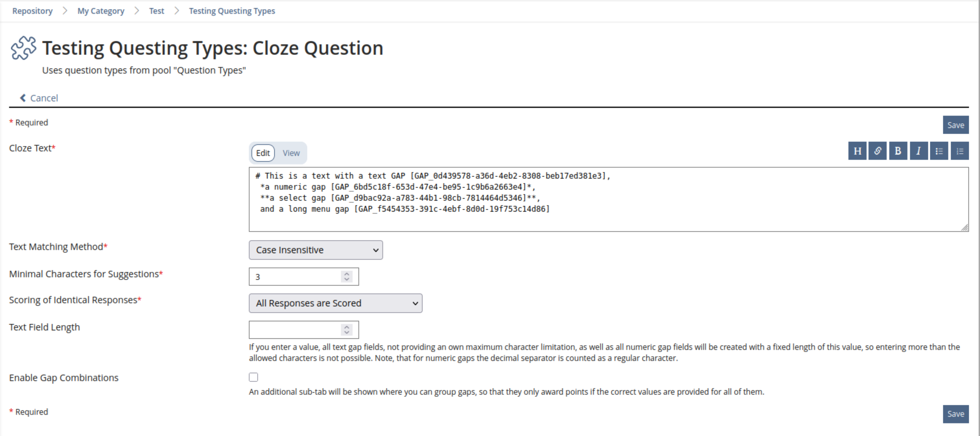980x436 pixels.
Task: Click the bottom Save button
Action: (956, 414)
